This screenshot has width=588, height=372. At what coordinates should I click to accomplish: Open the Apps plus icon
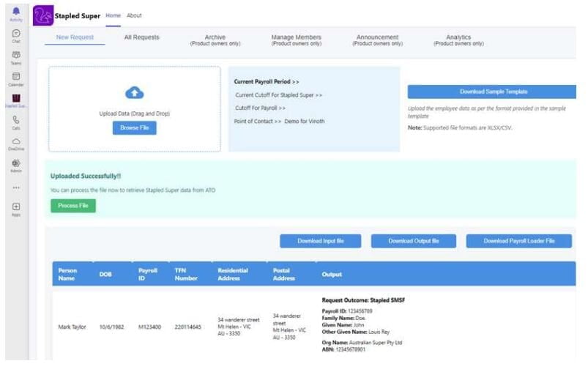point(16,207)
